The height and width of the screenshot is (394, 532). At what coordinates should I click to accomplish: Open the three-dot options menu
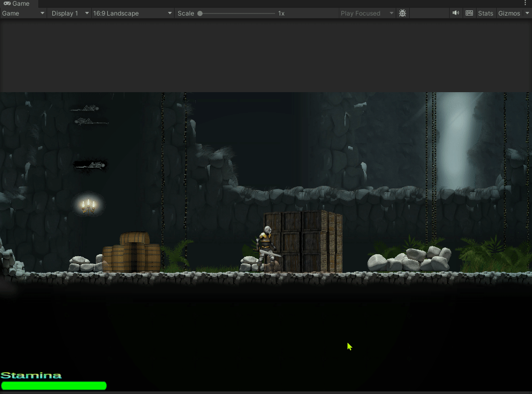[526, 3]
